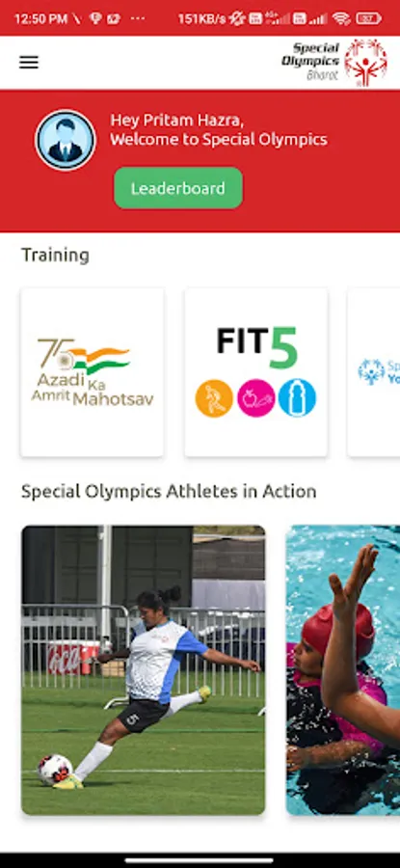Tap the orange exercise icon in FIT 5
400x868 pixels.
coord(214,398)
